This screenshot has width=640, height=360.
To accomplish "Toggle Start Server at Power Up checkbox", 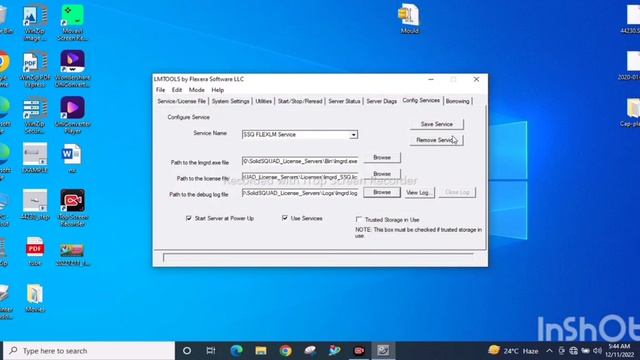I will coord(189,218).
